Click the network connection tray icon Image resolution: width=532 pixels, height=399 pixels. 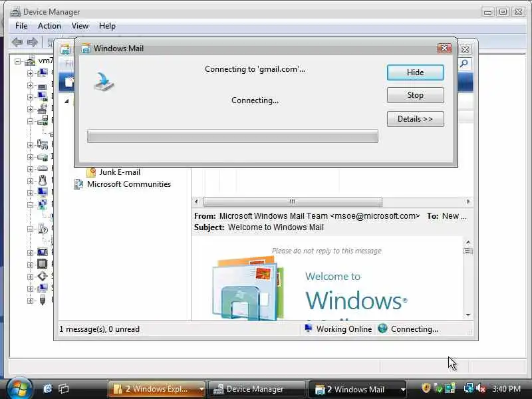pyautogui.click(x=469, y=388)
